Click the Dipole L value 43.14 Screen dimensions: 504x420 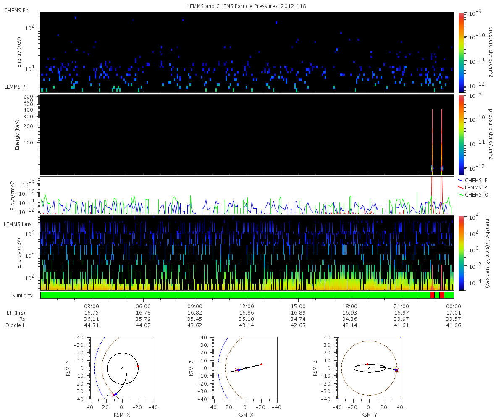tap(247, 325)
